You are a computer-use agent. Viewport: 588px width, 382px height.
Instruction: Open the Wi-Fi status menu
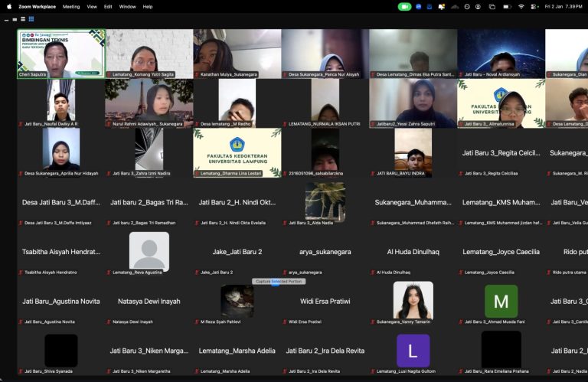[x=521, y=6]
